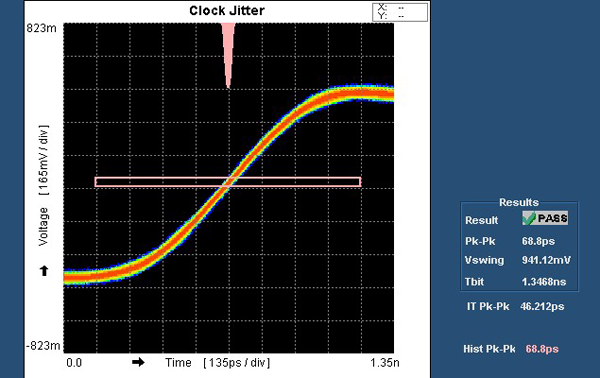Click the 1.35n time axis end label
The width and height of the screenshot is (600, 378).
385,362
